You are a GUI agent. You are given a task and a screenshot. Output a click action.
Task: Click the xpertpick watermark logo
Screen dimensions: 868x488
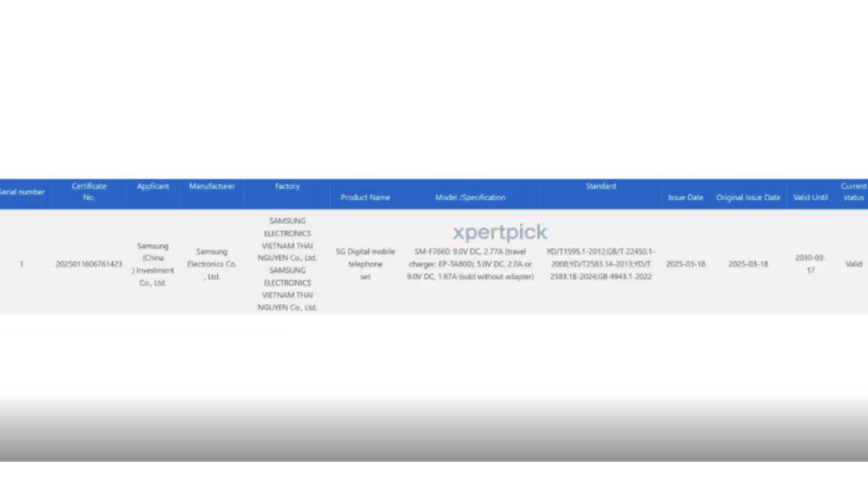tap(500, 232)
